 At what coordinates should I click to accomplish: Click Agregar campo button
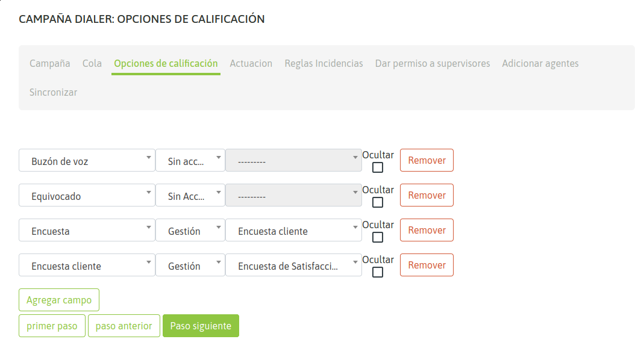59,300
